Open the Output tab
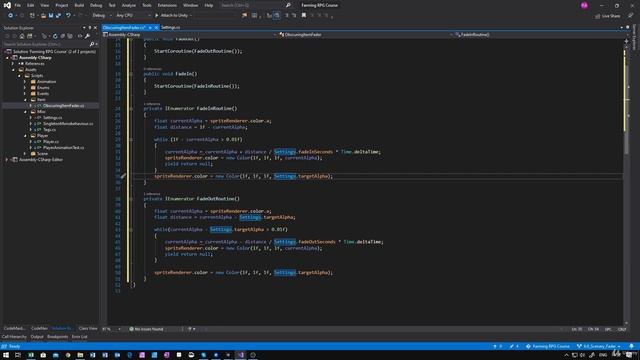The height and width of the screenshot is (360, 640). click(37, 337)
